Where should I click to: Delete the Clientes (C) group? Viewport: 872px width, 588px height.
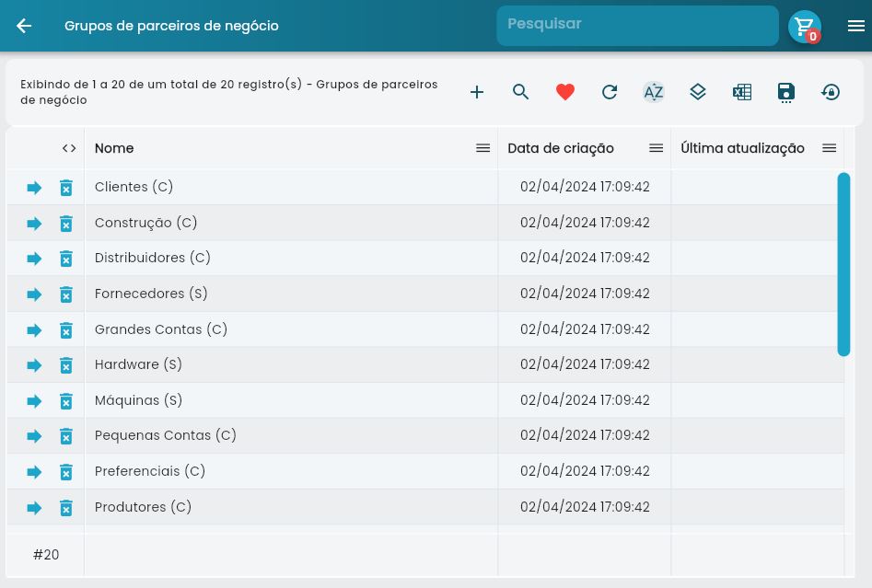(65, 187)
